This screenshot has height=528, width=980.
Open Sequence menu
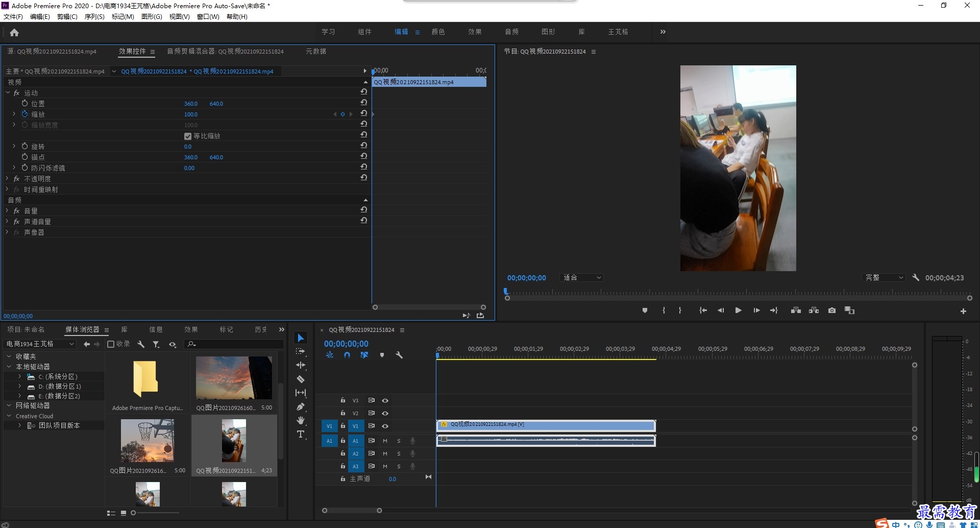point(94,17)
